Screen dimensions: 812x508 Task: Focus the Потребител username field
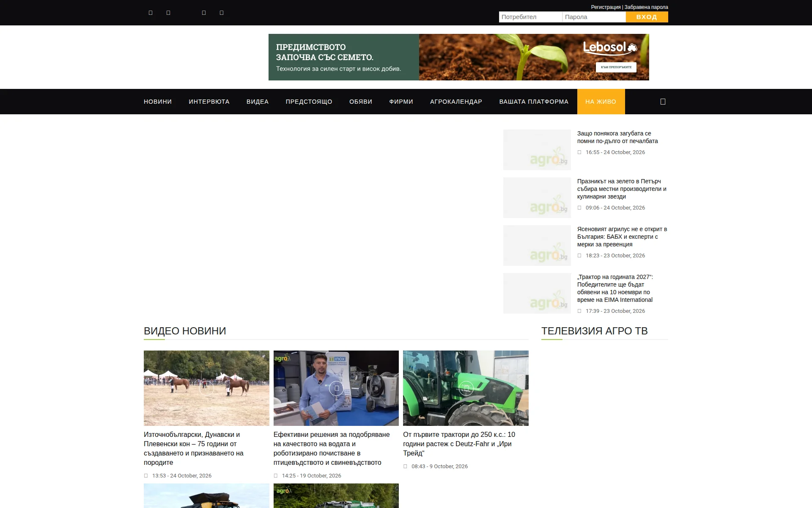(530, 17)
